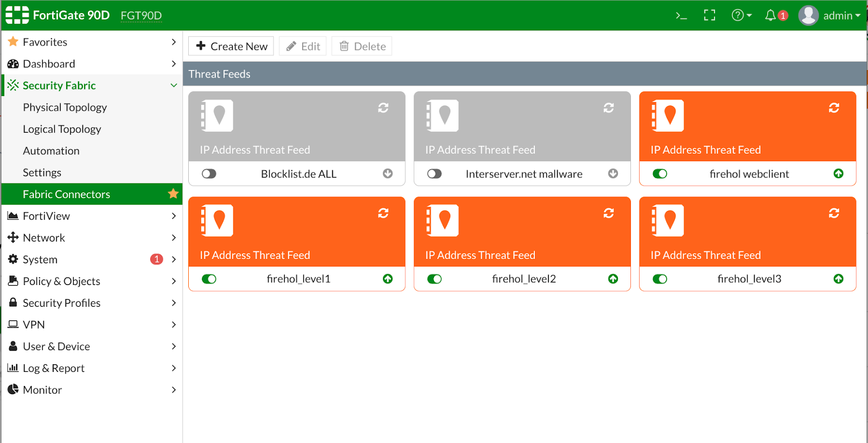Expand the Dashboard menu
This screenshot has height=443, width=868.
tap(92, 64)
